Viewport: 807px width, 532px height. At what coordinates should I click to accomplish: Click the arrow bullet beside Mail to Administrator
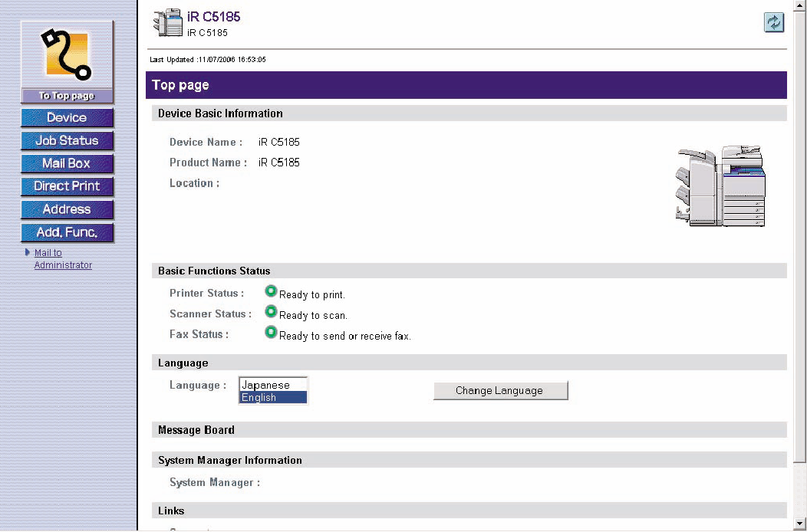pyautogui.click(x=28, y=253)
